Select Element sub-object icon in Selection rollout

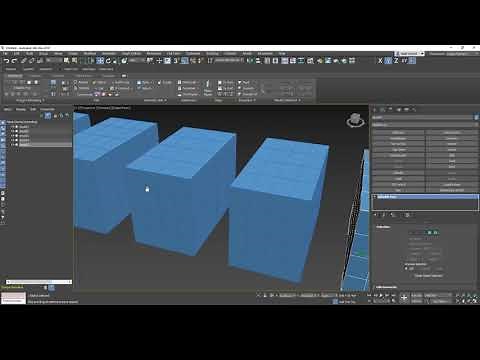(436, 232)
